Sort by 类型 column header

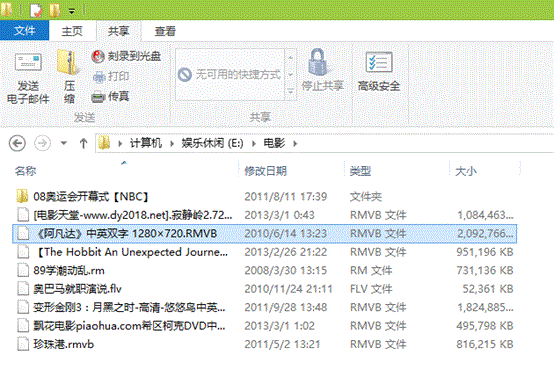[360, 171]
